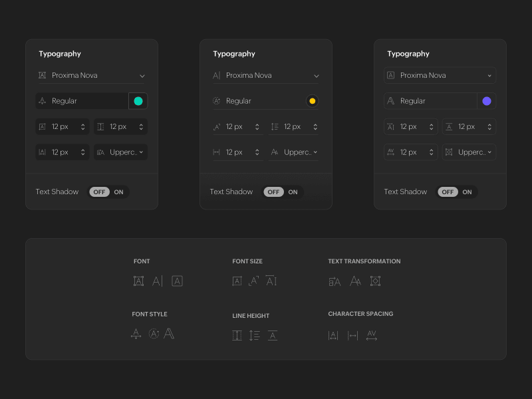Click the FONT SIZE heading
532x399 pixels.
pyautogui.click(x=247, y=261)
